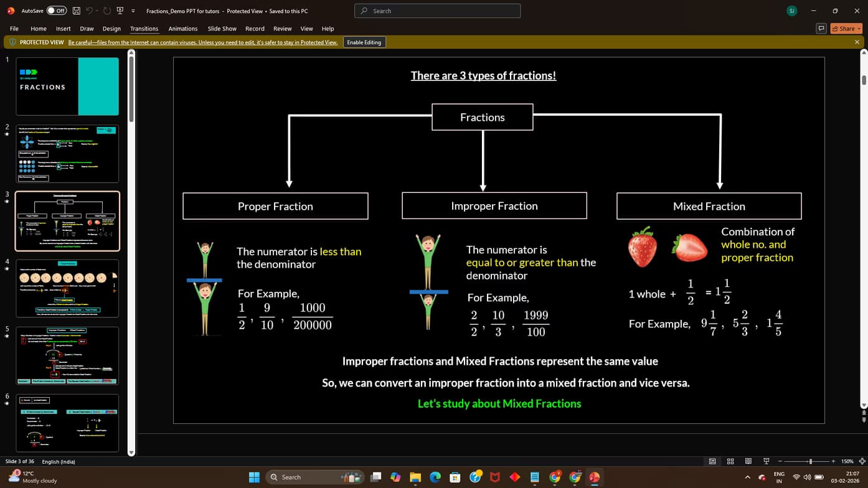The height and width of the screenshot is (488, 868).
Task: Switch to the Animations ribbon tab
Action: 182,29
